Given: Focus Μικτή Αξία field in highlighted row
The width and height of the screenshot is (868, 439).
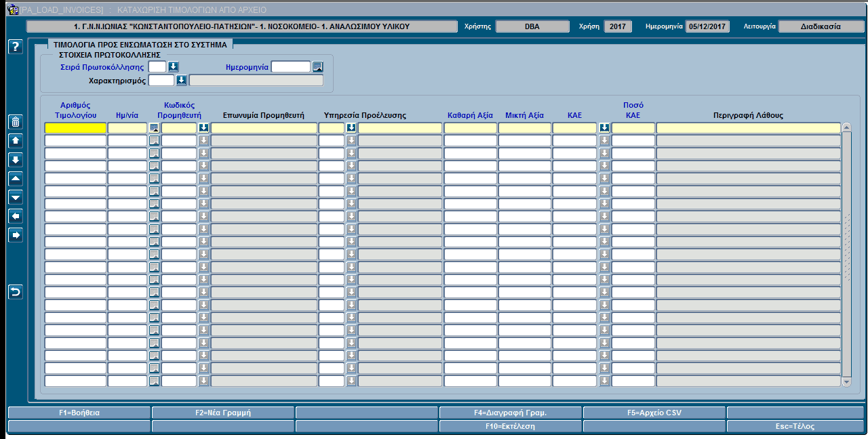Looking at the screenshot, I should click(x=525, y=127).
